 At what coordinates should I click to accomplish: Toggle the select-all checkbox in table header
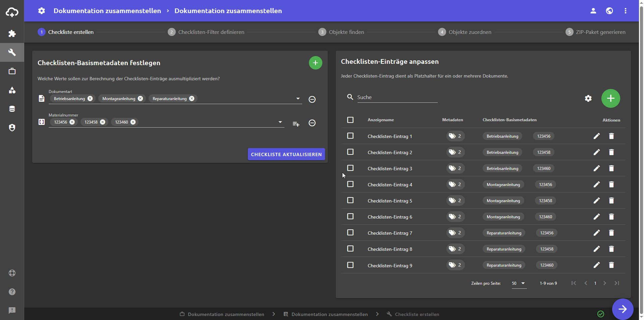click(x=350, y=120)
